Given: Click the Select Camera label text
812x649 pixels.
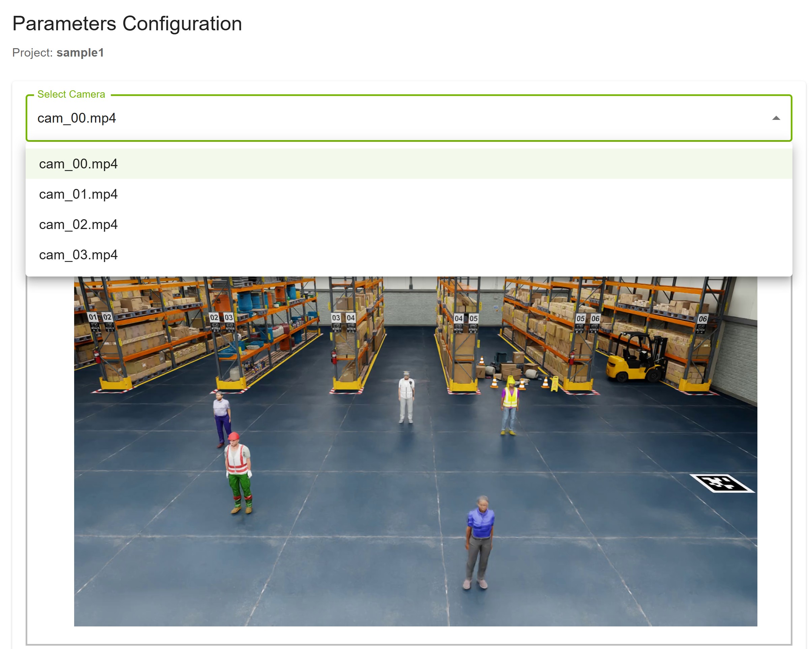Looking at the screenshot, I should click(71, 94).
